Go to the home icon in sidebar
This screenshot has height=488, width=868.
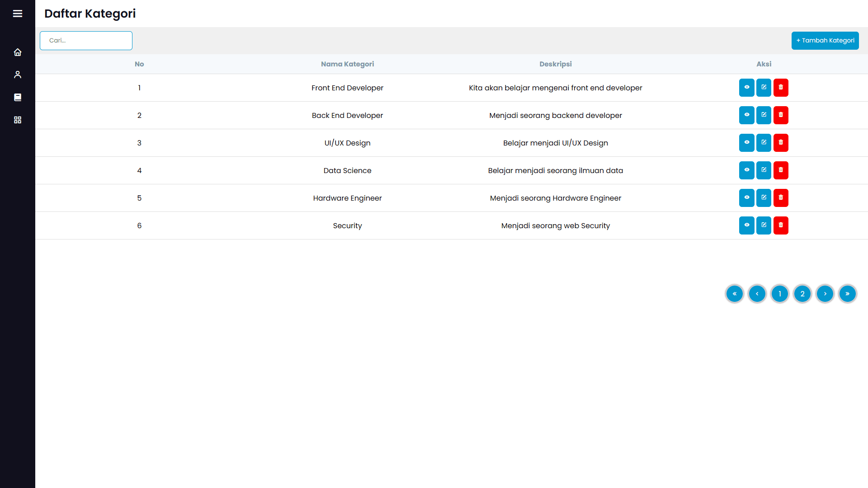pyautogui.click(x=18, y=52)
